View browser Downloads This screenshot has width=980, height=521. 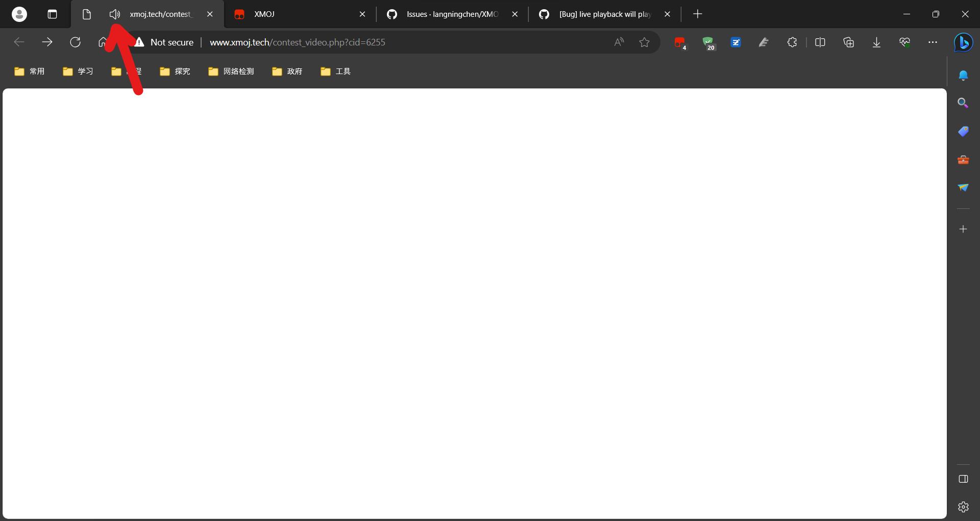876,42
